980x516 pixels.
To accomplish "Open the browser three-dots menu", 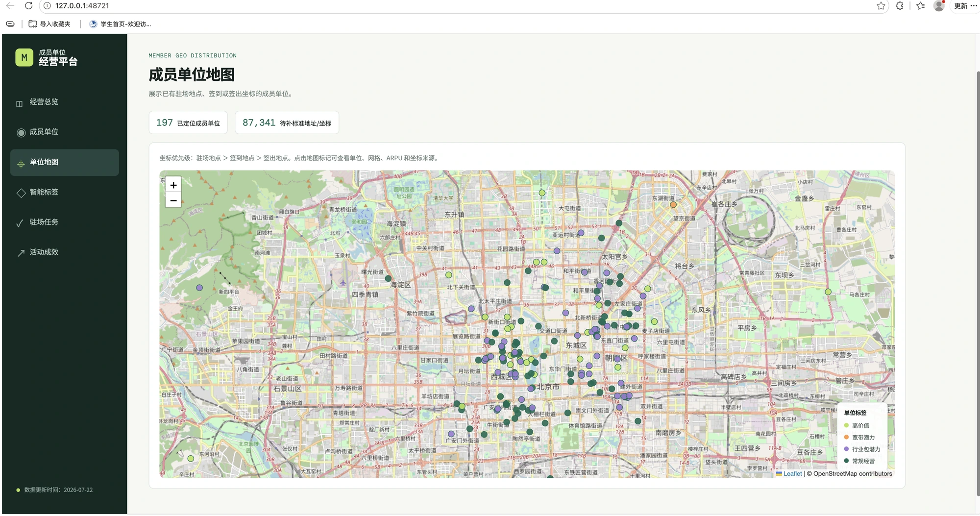I will (974, 6).
